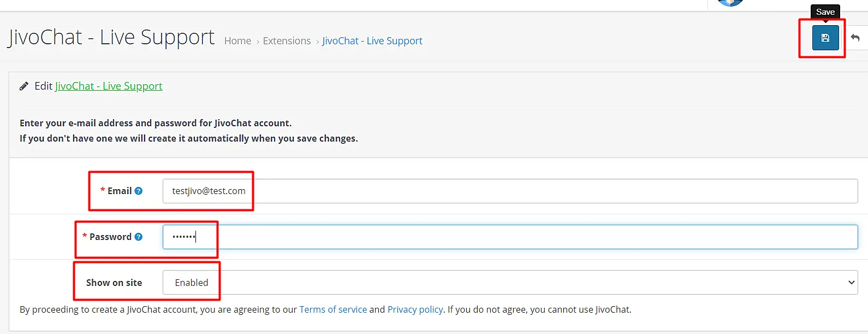This screenshot has height=334, width=868.
Task: Click the back arrow icon beside Save
Action: pos(855,38)
